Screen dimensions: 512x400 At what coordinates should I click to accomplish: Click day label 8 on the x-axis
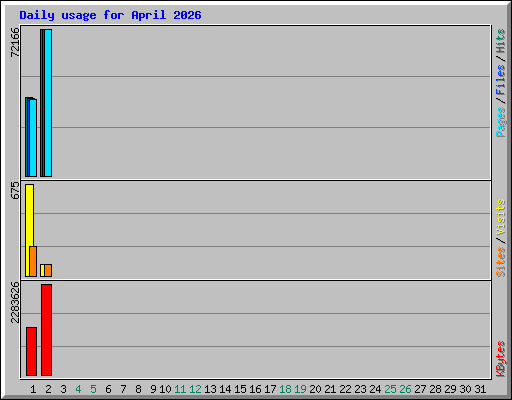pos(138,389)
